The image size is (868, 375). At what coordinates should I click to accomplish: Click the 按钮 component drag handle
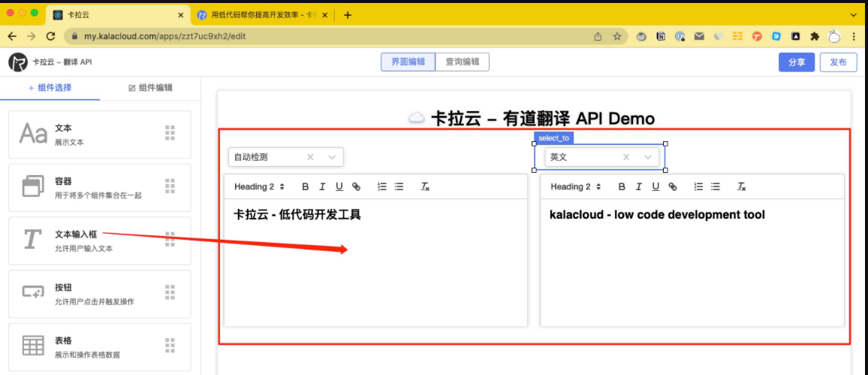pyautogui.click(x=170, y=292)
